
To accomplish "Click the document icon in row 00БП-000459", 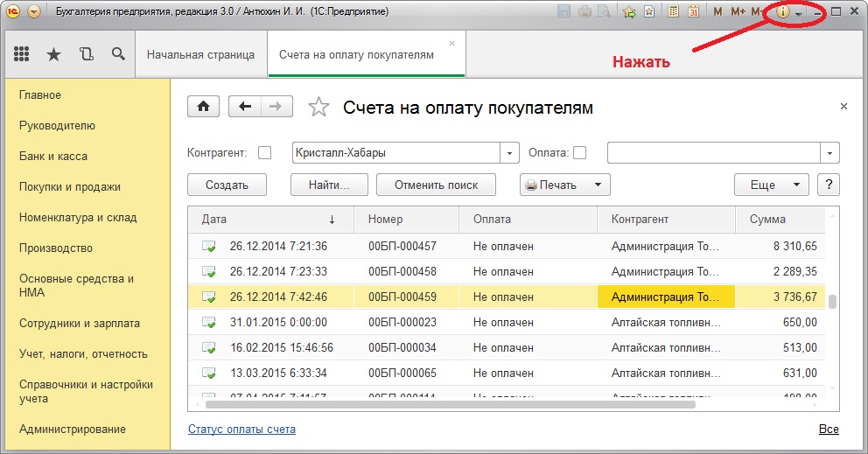I will pos(209,297).
